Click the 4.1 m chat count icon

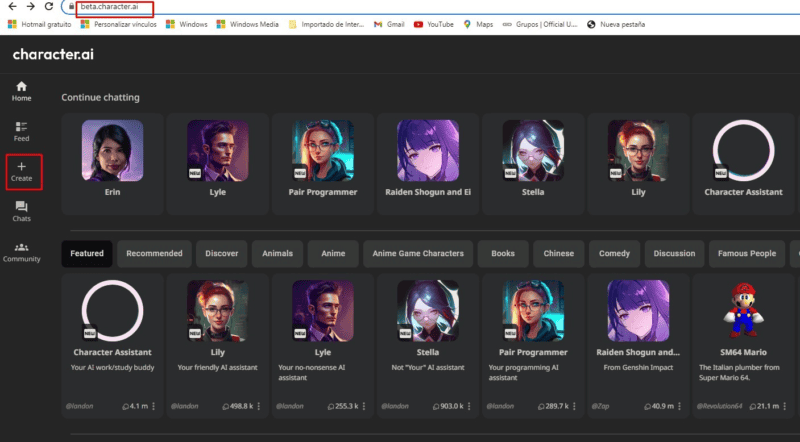pyautogui.click(x=126, y=407)
